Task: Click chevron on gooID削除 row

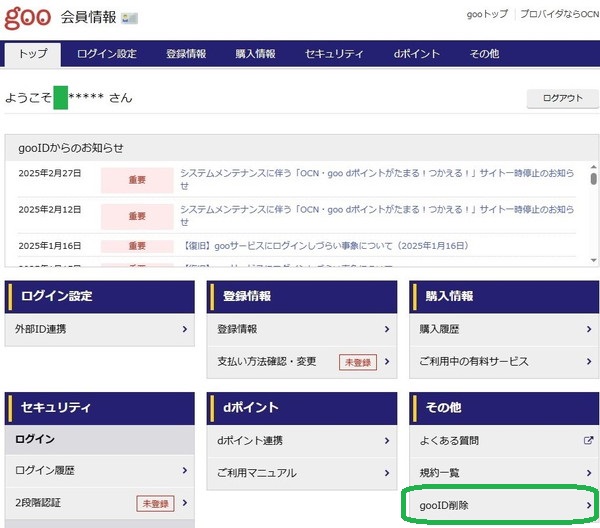Action: [589, 505]
